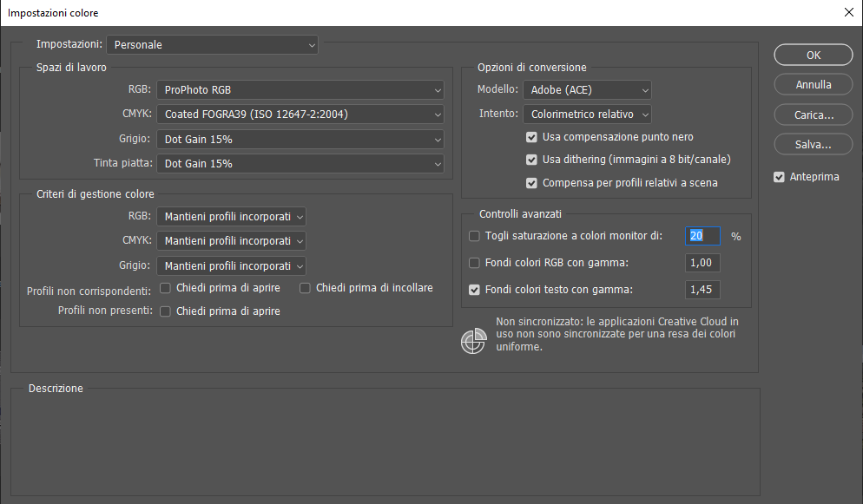Disable Usa dithering checkbox
Image resolution: width=863 pixels, height=504 pixels.
click(532, 160)
